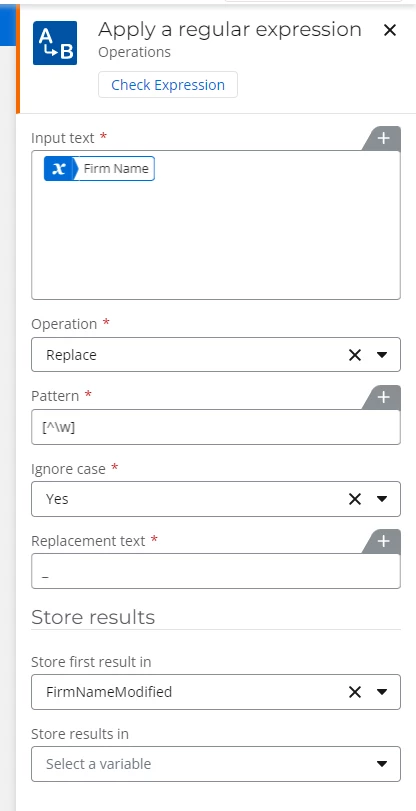Viewport: 416px width, 811px height.
Task: Clear the FirmNameModified variable selection
Action: pyautogui.click(x=355, y=692)
